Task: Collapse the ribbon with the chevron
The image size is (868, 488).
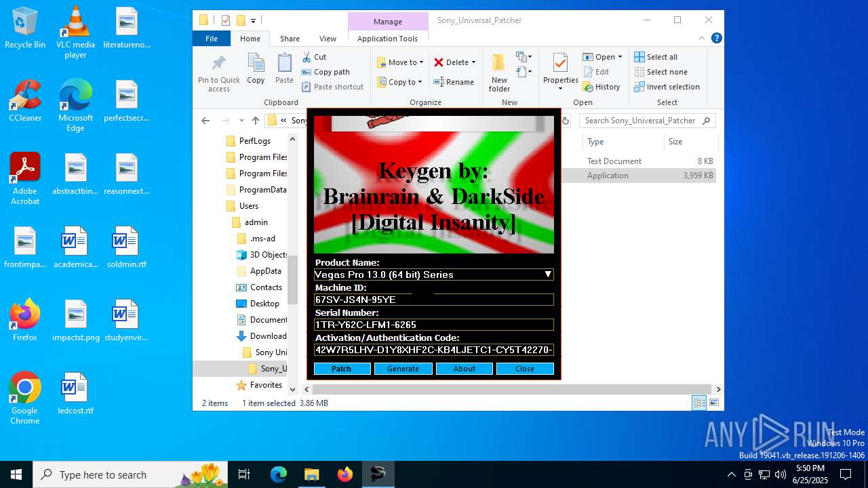Action: click(x=703, y=39)
